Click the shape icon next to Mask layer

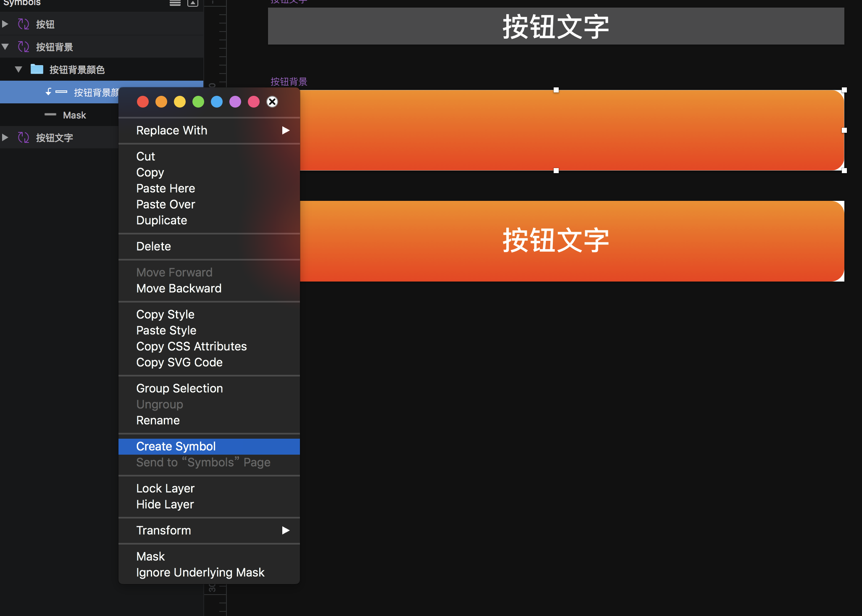[x=50, y=115]
